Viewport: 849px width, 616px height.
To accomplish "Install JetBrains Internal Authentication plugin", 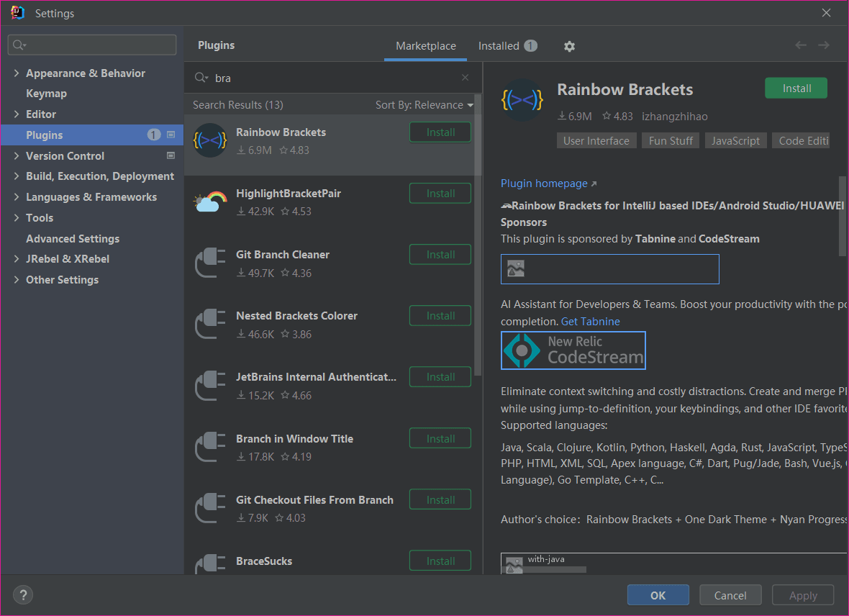I will point(440,377).
